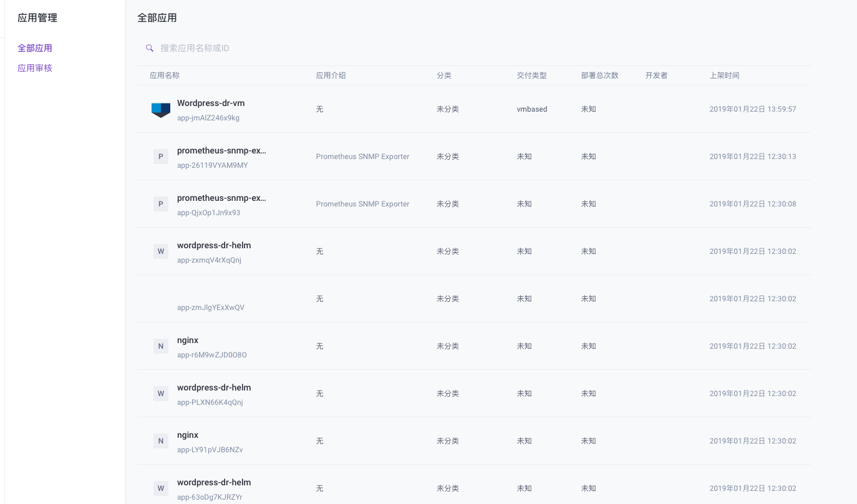Click the 应用名称 column header
This screenshot has width=857, height=504.
(x=165, y=75)
